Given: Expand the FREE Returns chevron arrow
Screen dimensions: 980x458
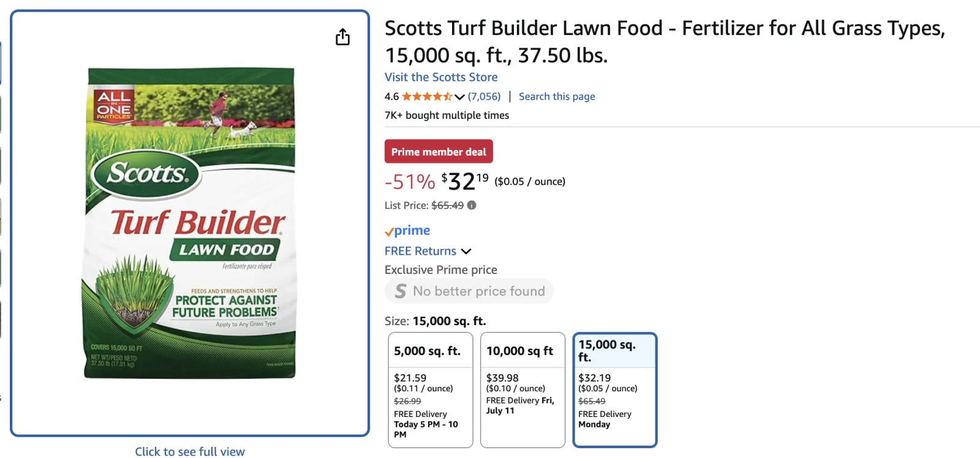Looking at the screenshot, I should [466, 251].
